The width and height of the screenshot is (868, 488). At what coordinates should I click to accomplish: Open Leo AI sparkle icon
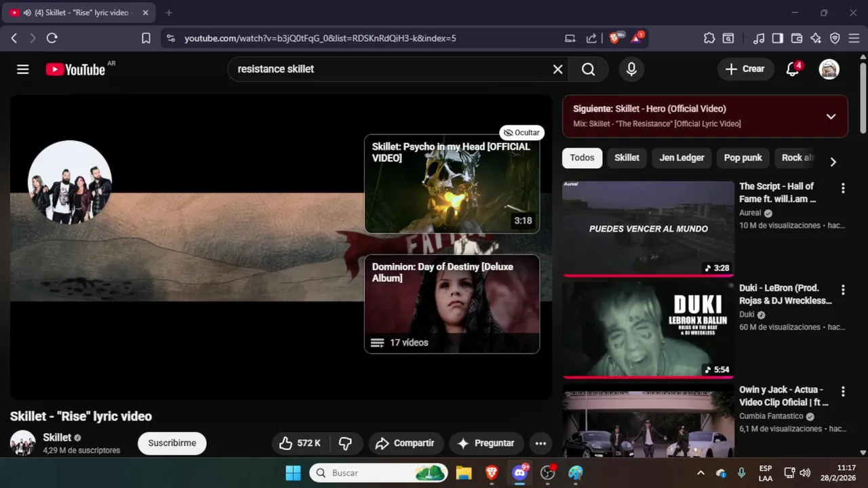click(x=816, y=39)
